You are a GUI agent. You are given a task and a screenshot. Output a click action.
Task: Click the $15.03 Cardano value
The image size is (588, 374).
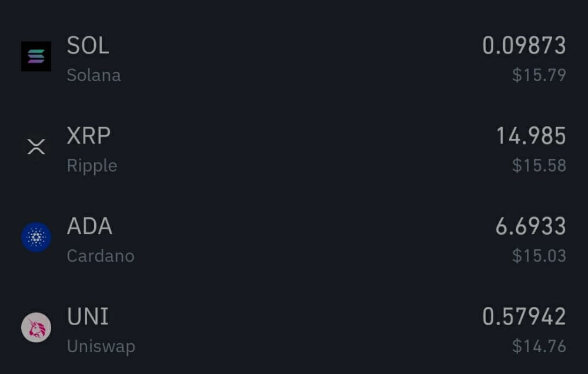click(539, 256)
